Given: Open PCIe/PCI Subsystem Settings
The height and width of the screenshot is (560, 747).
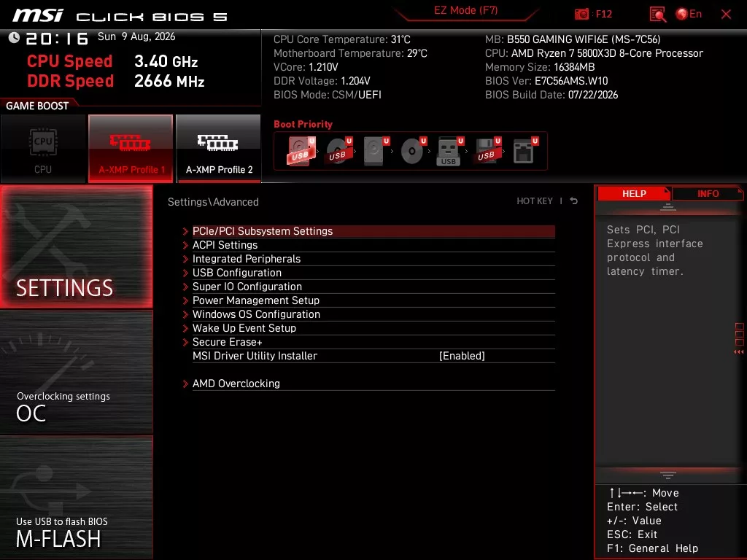Looking at the screenshot, I should pos(373,231).
